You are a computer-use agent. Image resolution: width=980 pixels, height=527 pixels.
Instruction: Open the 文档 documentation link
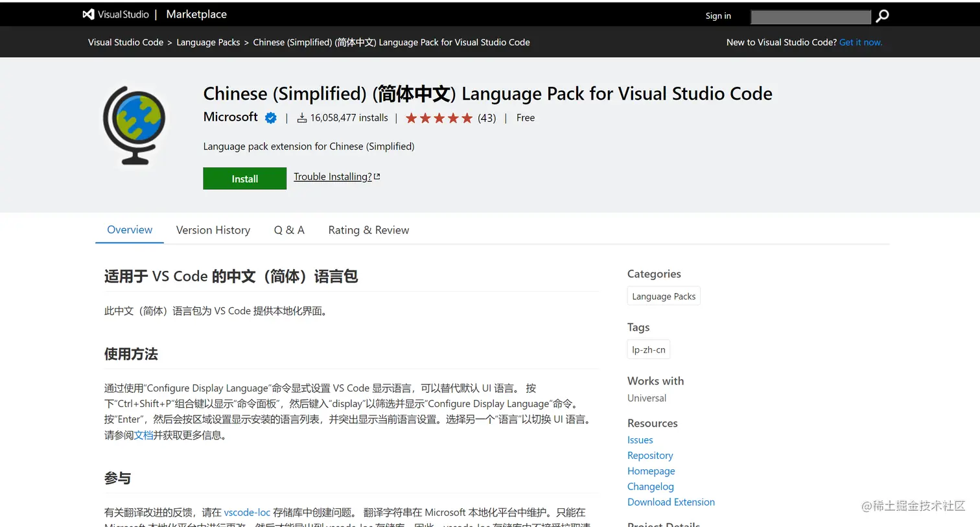143,435
